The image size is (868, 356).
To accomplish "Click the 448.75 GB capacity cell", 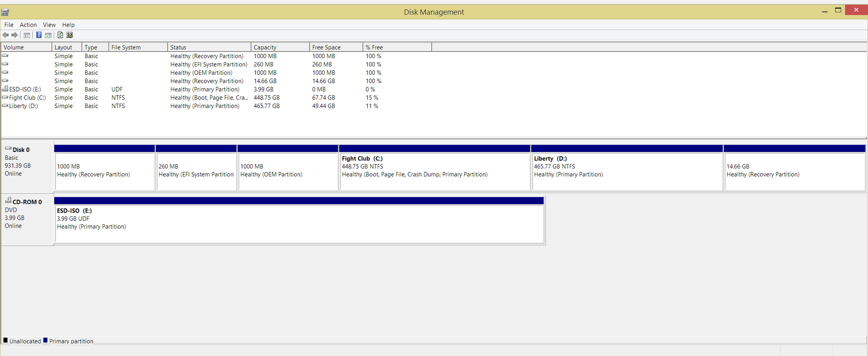I will click(x=267, y=98).
